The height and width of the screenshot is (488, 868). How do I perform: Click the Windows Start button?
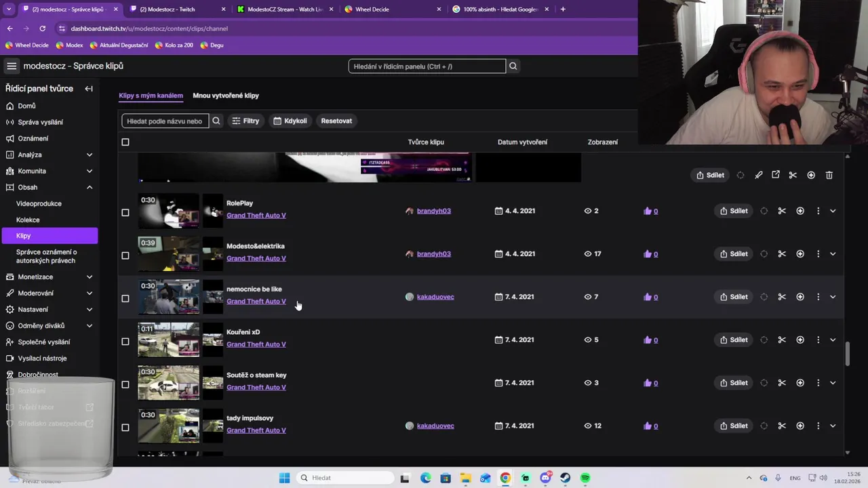[285, 478]
